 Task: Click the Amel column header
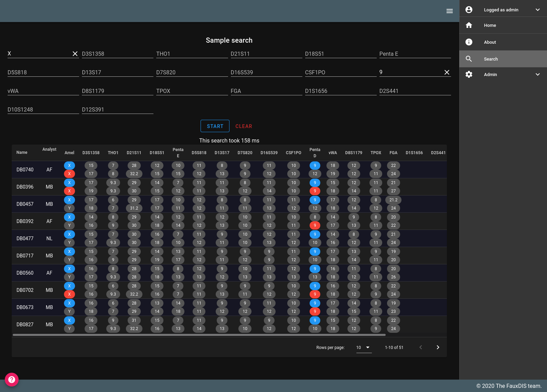(x=69, y=153)
